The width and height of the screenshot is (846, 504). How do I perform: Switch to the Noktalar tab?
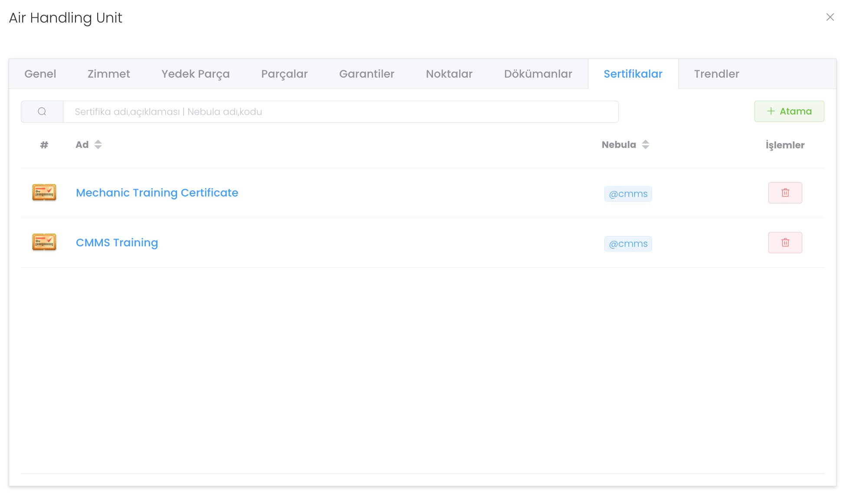click(449, 74)
